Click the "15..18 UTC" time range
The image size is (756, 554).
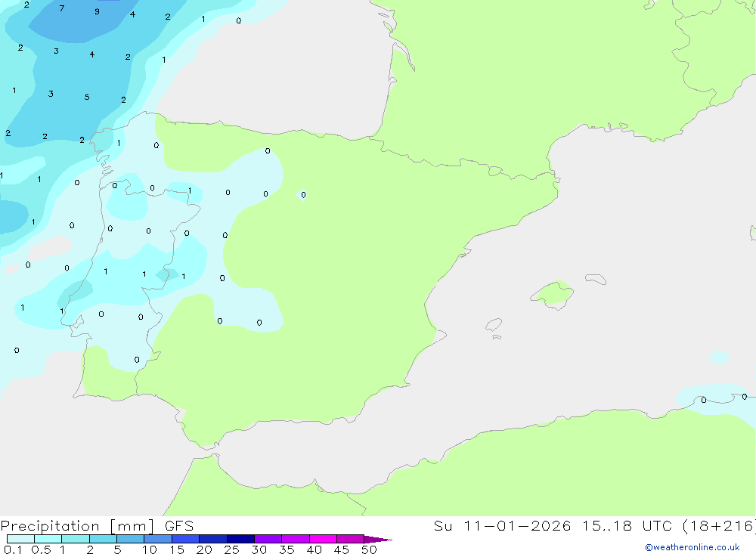[627, 525]
